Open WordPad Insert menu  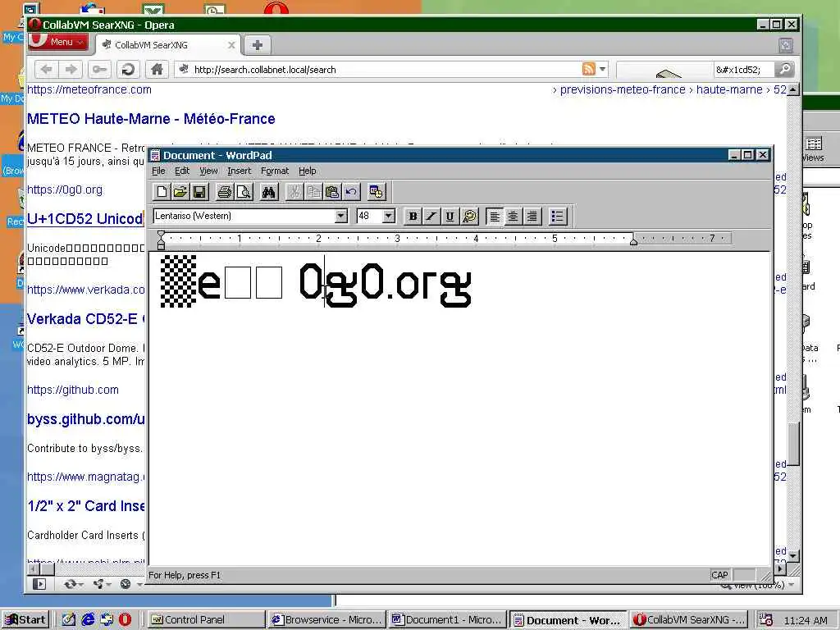click(x=239, y=171)
